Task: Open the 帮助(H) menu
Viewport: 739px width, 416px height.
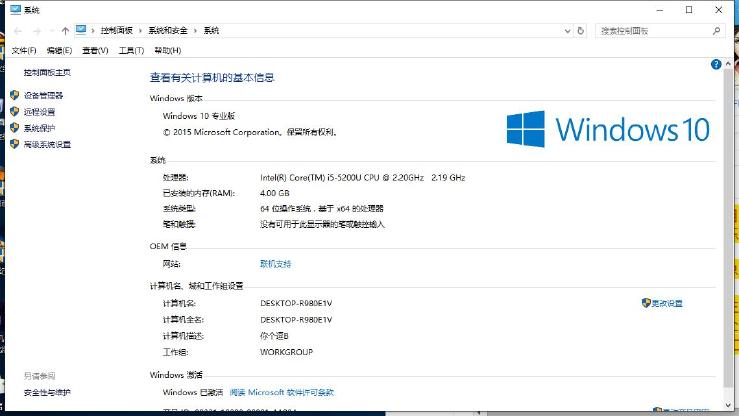Action: pyautogui.click(x=168, y=50)
